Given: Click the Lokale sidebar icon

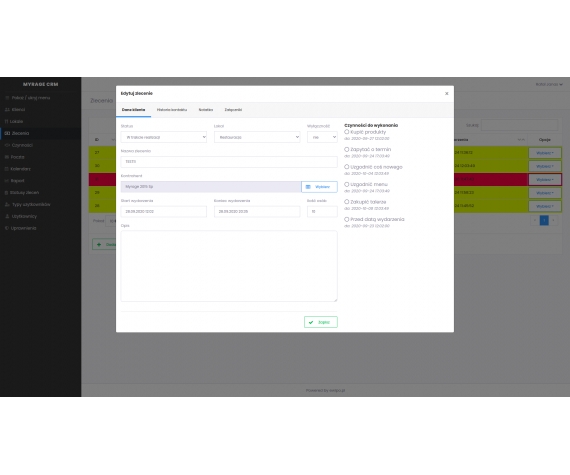Looking at the screenshot, I should click(7, 121).
